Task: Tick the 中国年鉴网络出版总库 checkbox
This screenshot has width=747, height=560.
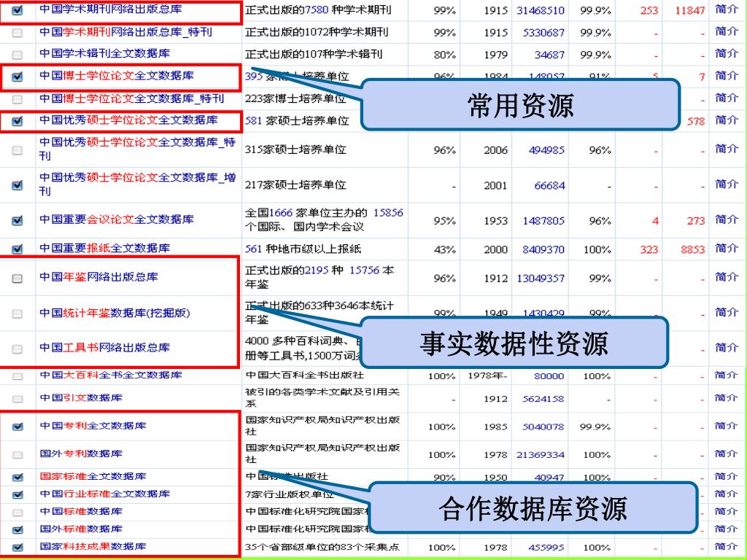Action: (18, 278)
